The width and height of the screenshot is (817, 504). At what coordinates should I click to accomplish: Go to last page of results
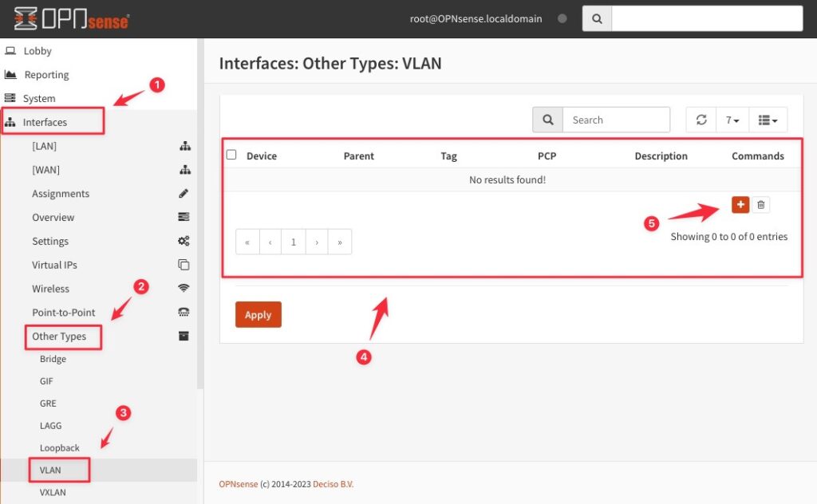[x=340, y=242]
